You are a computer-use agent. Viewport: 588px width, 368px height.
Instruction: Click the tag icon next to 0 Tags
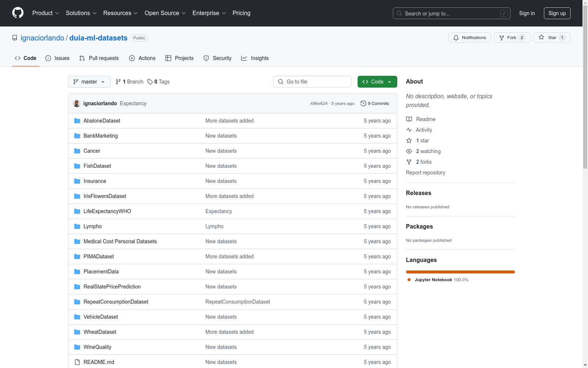(x=150, y=82)
